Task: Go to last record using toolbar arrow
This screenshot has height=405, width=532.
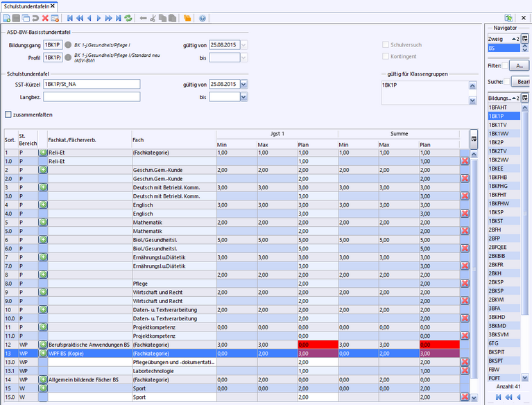Action: (118, 17)
